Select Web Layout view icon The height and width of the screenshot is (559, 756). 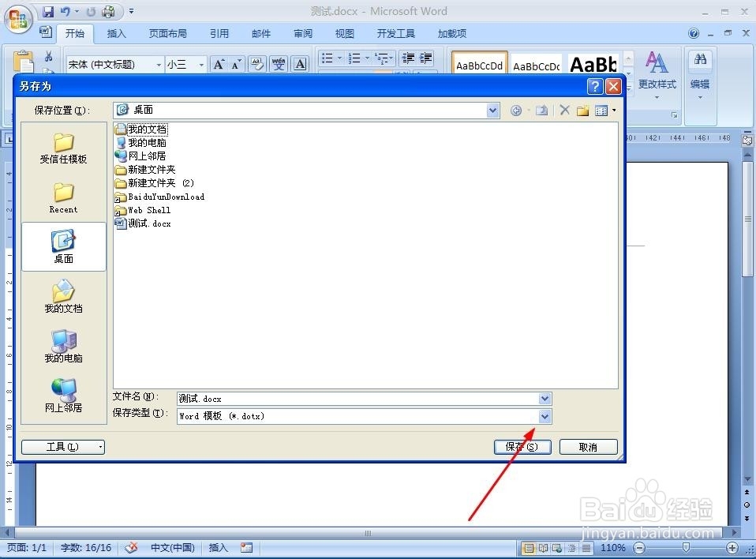click(557, 548)
